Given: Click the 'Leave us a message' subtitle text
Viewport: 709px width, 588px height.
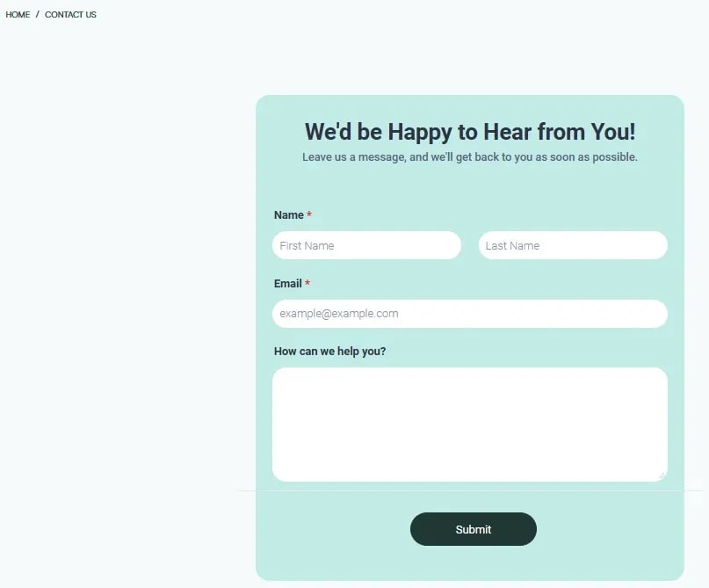Looking at the screenshot, I should point(470,157).
